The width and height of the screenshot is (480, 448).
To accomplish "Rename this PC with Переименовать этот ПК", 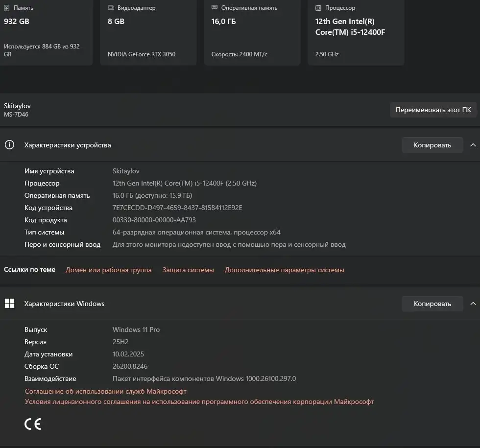I will 433,110.
